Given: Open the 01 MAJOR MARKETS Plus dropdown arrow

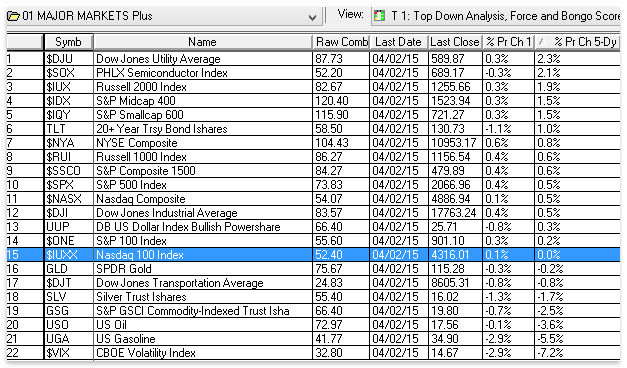Looking at the screenshot, I should tap(312, 17).
